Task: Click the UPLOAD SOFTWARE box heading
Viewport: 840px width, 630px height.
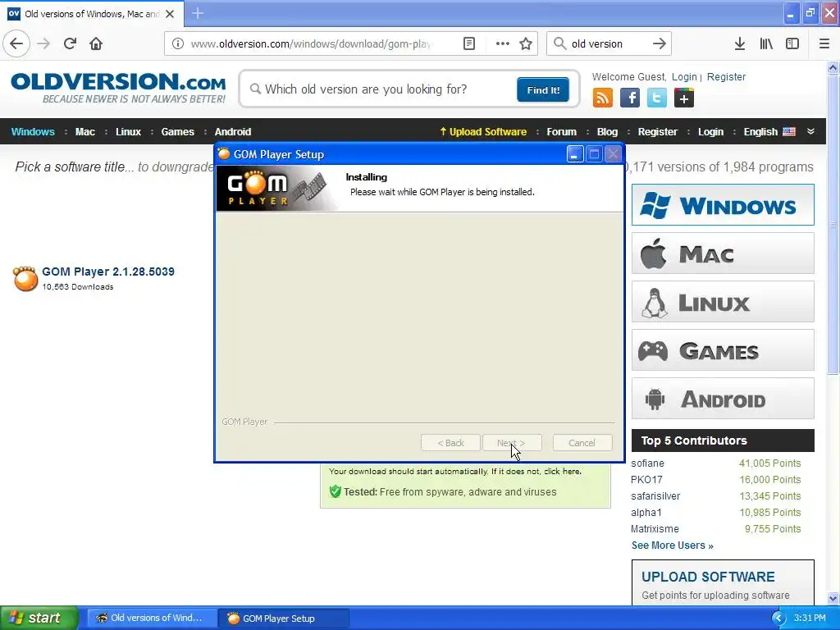Action: pyautogui.click(x=708, y=577)
